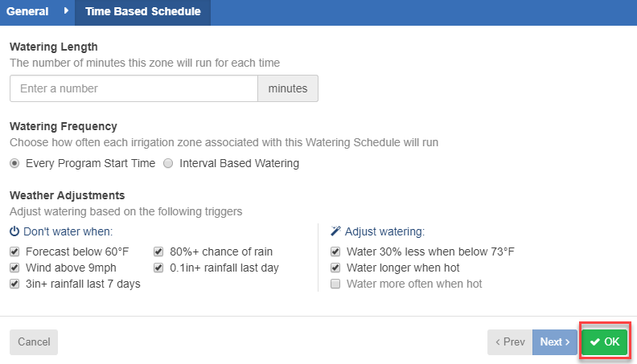Click the breadcrumb arrow after General
The image size is (637, 364).
(66, 11)
